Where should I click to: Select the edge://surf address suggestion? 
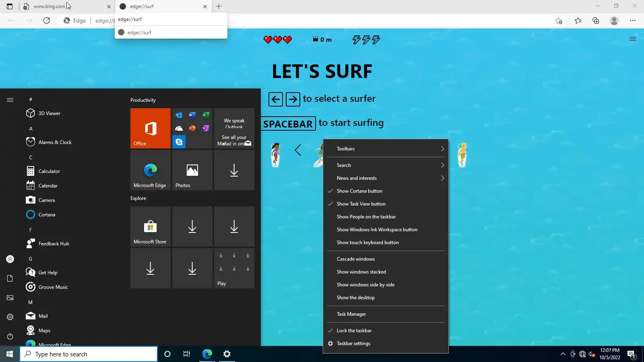171,33
